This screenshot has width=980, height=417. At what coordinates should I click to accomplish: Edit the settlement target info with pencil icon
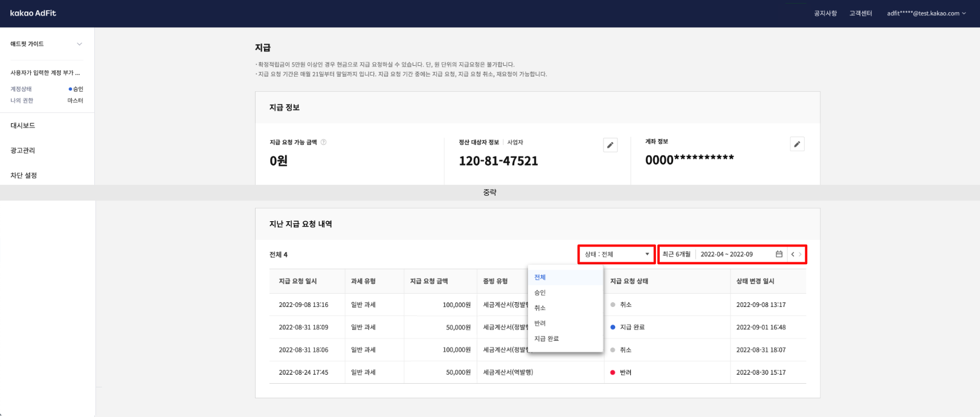(x=610, y=145)
